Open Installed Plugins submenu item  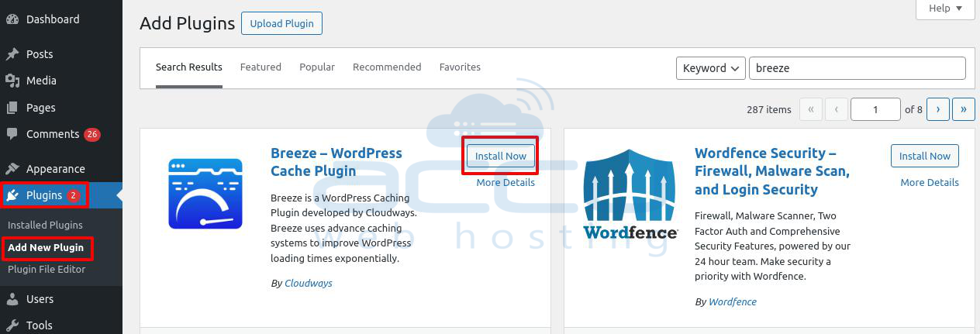(x=45, y=226)
